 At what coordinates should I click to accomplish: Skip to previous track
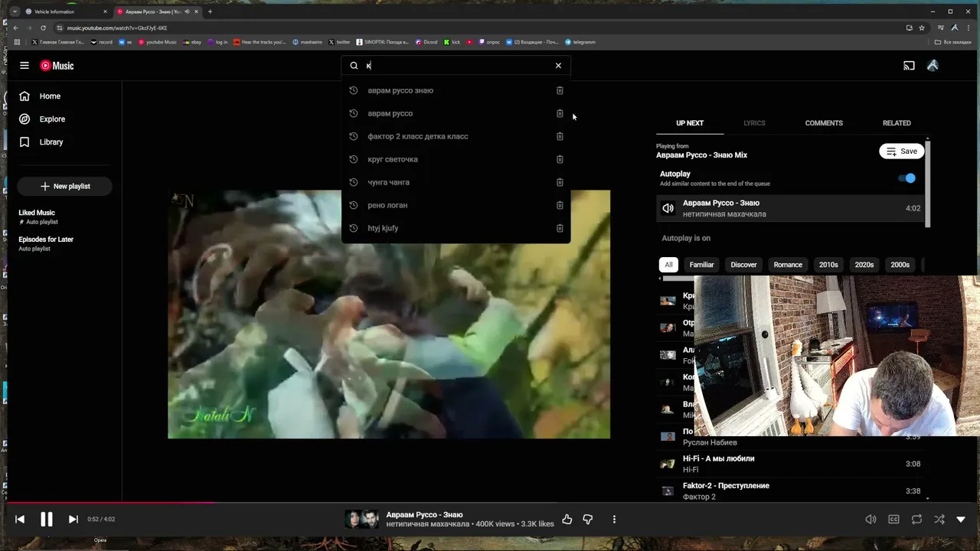tap(20, 520)
